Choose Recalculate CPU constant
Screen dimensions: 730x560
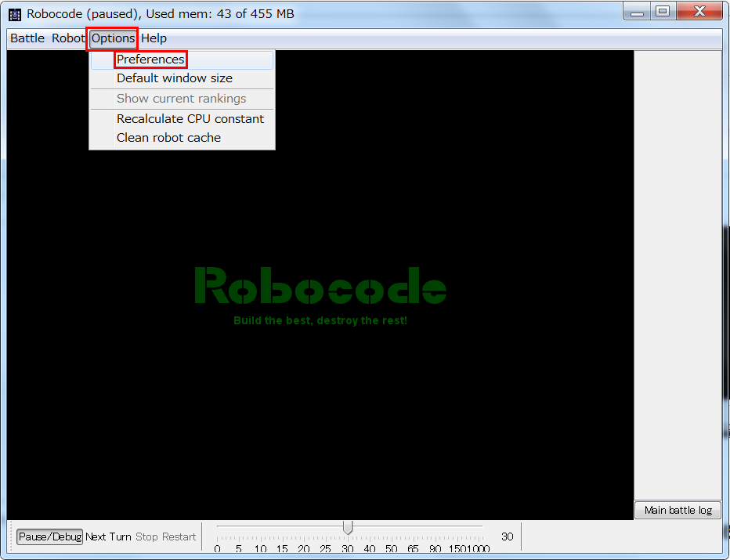[x=190, y=118]
